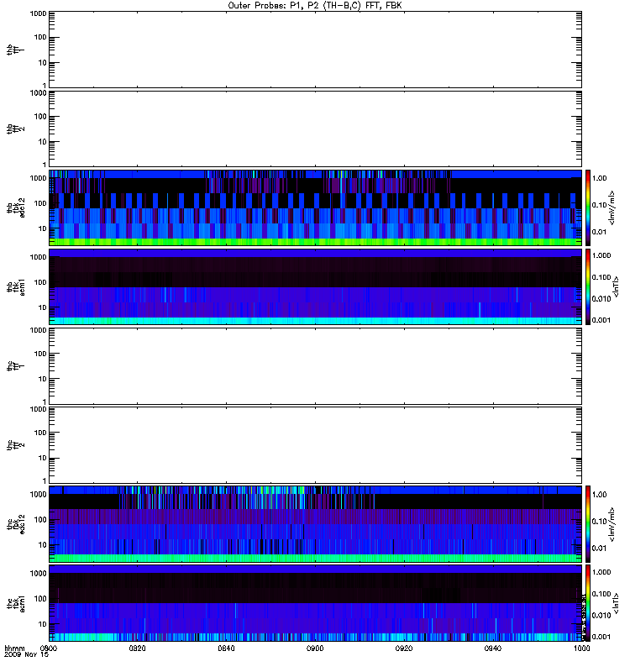
Task: Click '1.00' on the thc edc12 color scale
Action: (x=600, y=495)
